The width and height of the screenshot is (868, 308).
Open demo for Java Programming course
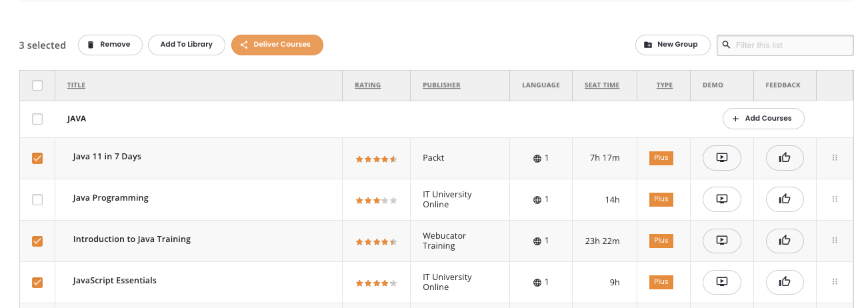click(x=721, y=199)
